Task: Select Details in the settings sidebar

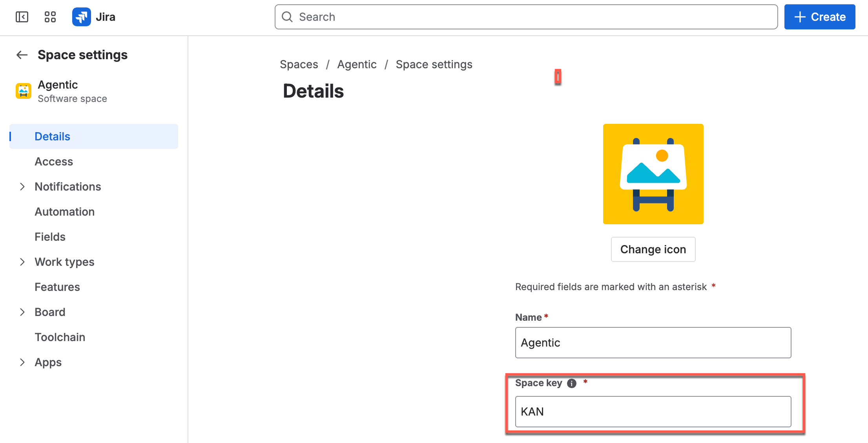Action: tap(94, 136)
